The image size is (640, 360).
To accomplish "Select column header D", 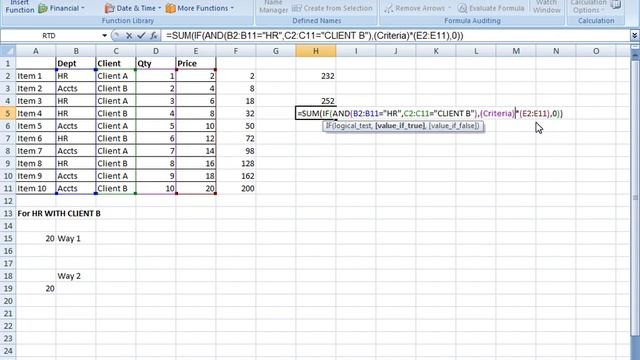I will [x=156, y=51].
